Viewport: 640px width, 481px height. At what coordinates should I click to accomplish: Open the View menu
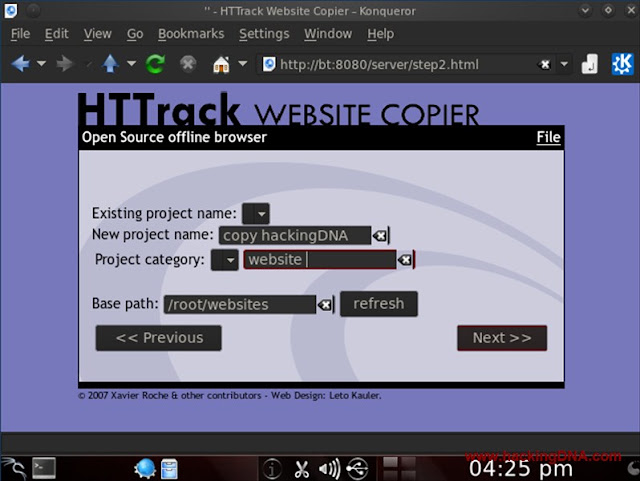point(98,33)
